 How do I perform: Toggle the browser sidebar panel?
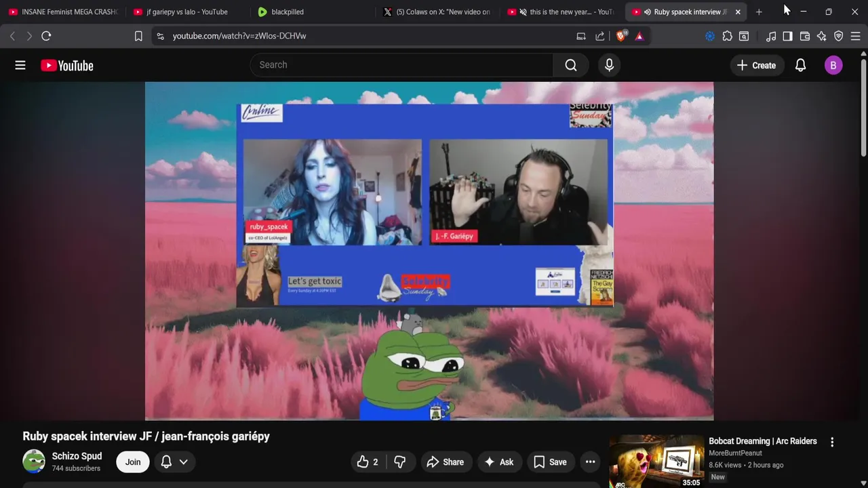[x=787, y=36]
